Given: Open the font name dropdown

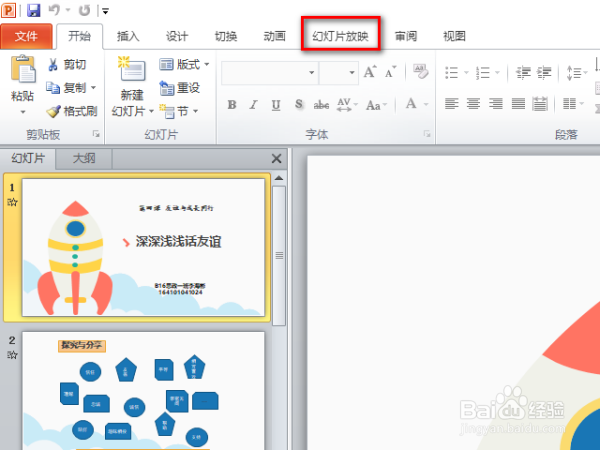Looking at the screenshot, I should point(311,72).
